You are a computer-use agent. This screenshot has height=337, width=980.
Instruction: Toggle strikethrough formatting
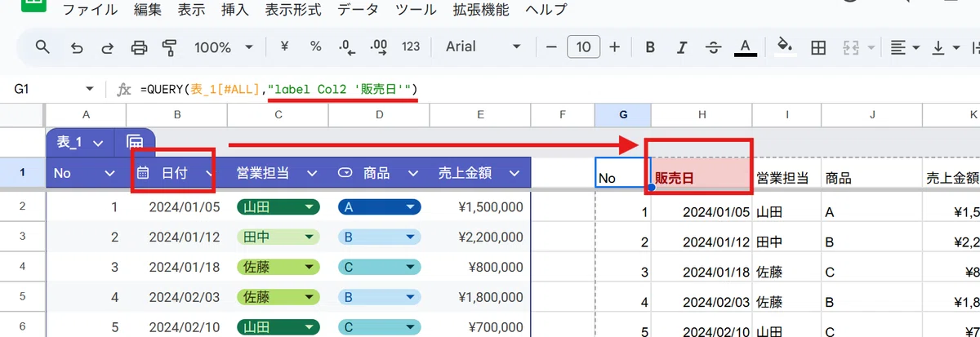[713, 47]
